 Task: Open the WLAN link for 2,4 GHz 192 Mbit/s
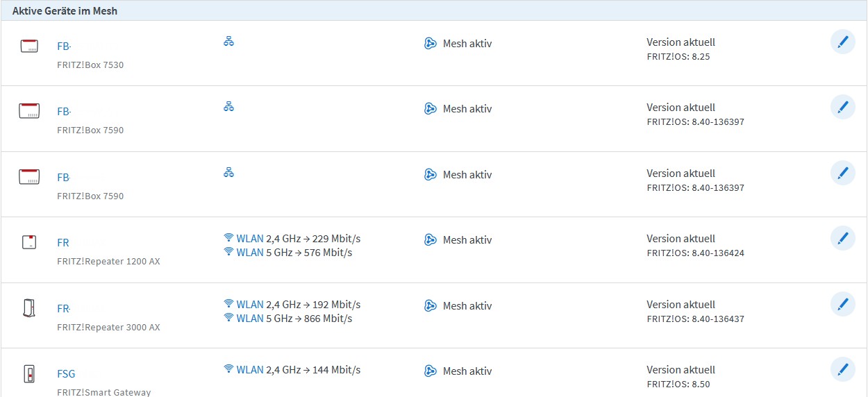[x=250, y=305]
